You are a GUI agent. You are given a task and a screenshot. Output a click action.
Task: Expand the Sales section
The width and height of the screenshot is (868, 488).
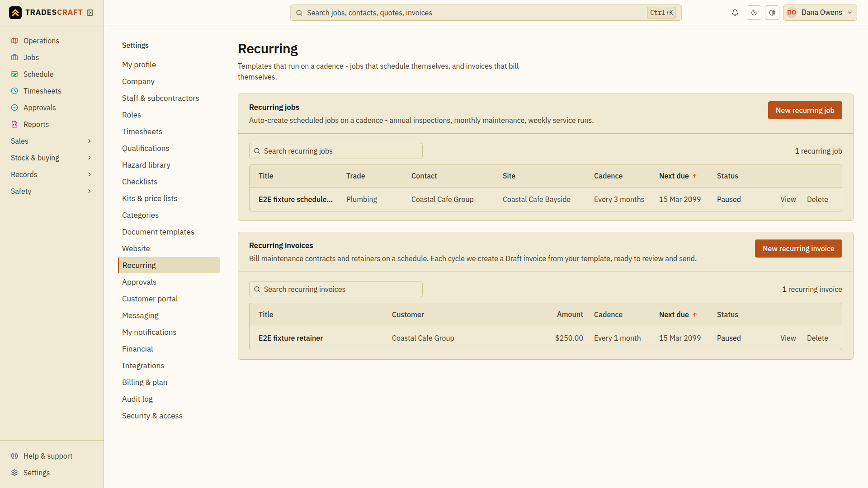tap(52, 141)
